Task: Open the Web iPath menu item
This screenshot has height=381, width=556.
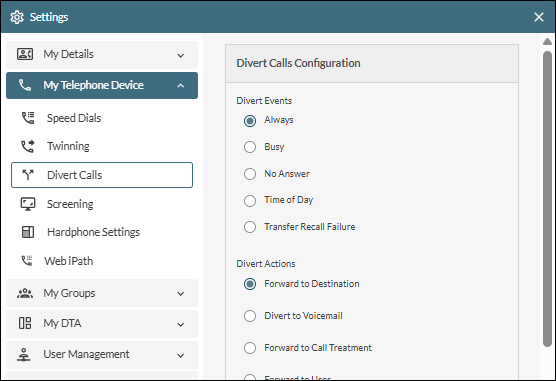Action: click(102, 261)
